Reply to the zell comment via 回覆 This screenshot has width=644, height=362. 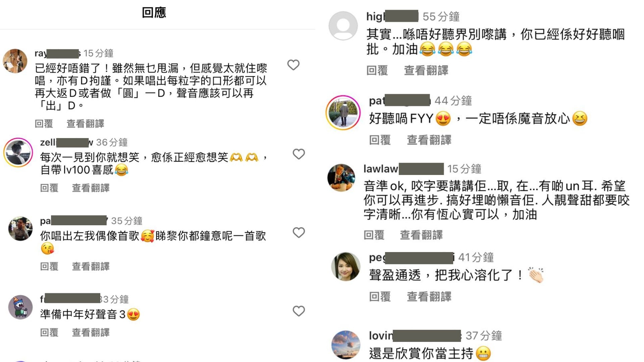[49, 188]
